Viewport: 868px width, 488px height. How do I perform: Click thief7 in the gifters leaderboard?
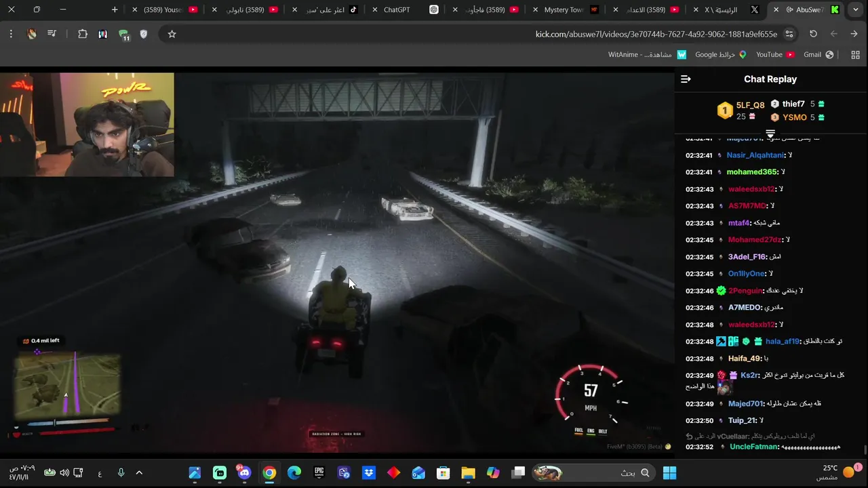coord(793,104)
